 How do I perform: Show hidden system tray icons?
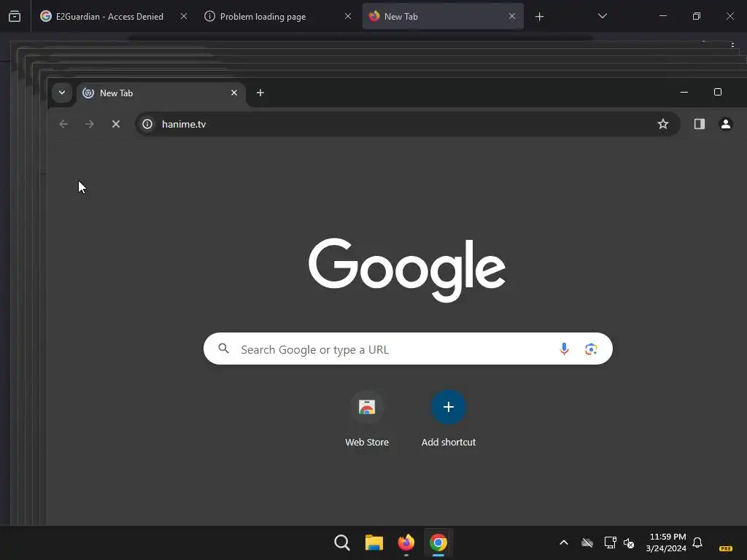pyautogui.click(x=564, y=542)
